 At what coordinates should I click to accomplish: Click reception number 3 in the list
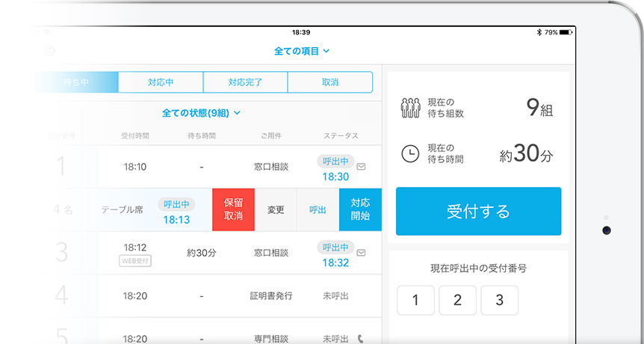pyautogui.click(x=61, y=252)
